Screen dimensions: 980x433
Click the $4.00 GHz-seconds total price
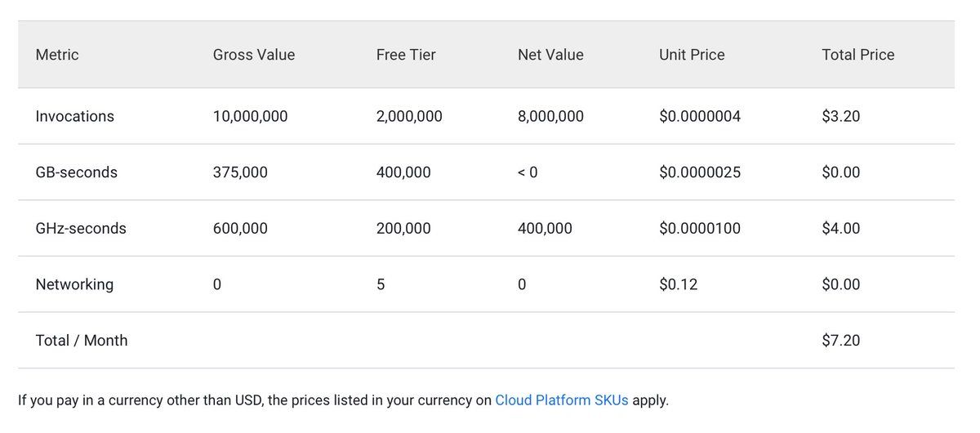click(x=841, y=229)
